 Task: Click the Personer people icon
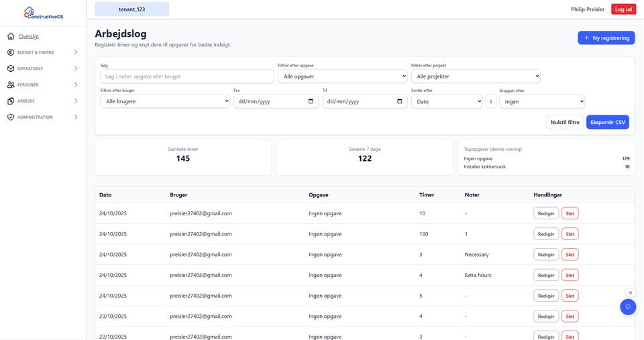pos(11,84)
